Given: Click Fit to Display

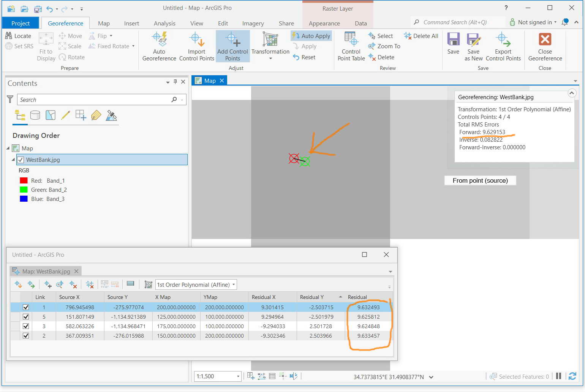Looking at the screenshot, I should click(x=46, y=47).
